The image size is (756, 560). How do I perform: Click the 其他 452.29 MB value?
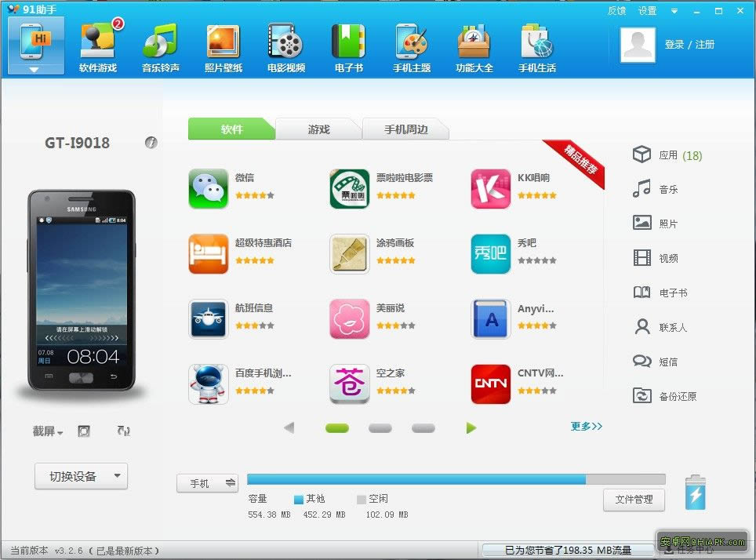point(324,515)
